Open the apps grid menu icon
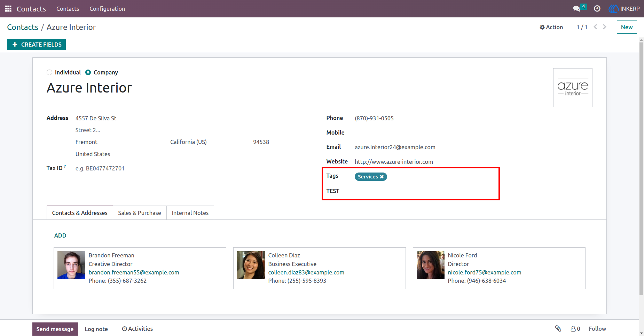This screenshot has height=336, width=644. tap(8, 9)
